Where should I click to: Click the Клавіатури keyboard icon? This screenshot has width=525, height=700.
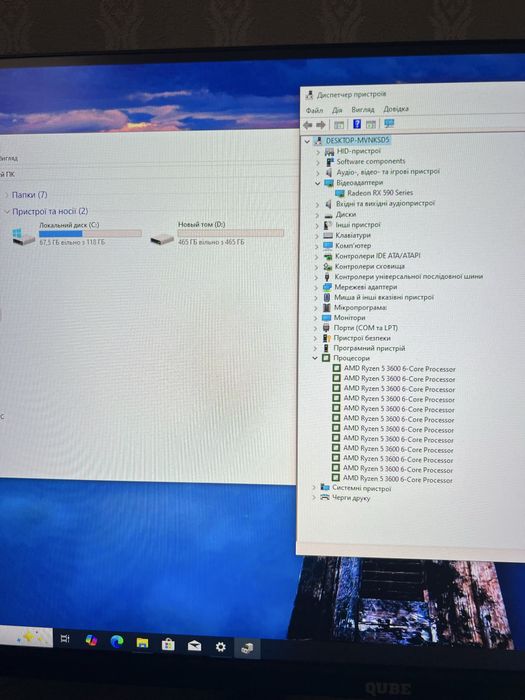coord(328,235)
